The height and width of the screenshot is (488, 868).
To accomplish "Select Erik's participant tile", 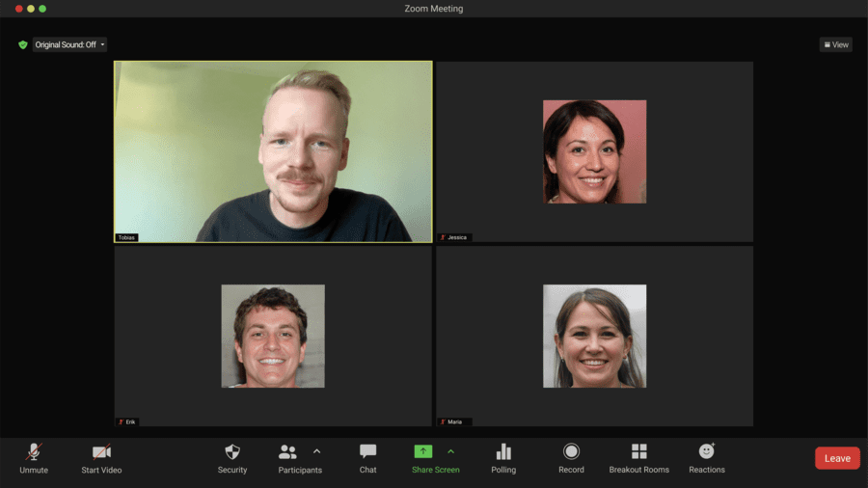I will tap(273, 336).
